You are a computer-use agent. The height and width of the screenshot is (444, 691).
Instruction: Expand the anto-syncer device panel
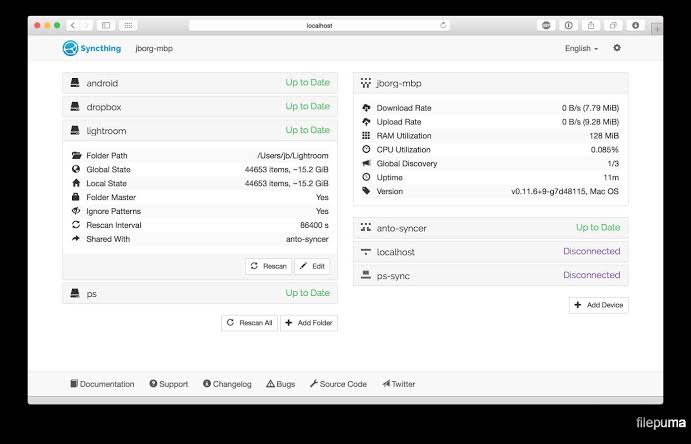(x=491, y=228)
